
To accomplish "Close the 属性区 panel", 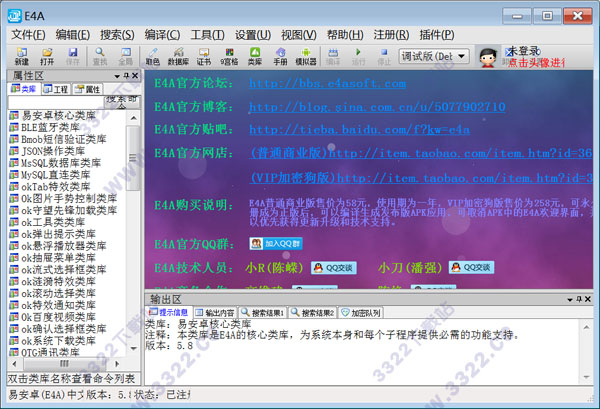I will (135, 76).
